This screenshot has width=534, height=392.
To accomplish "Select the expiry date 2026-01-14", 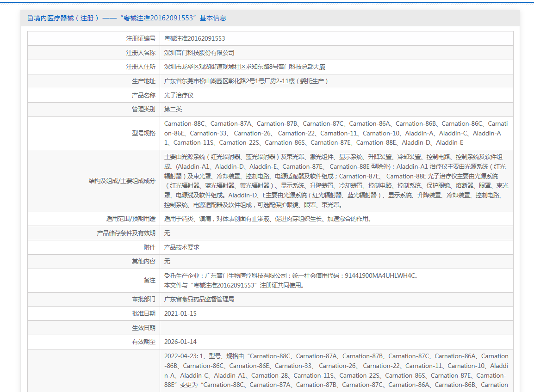I will tap(180, 342).
